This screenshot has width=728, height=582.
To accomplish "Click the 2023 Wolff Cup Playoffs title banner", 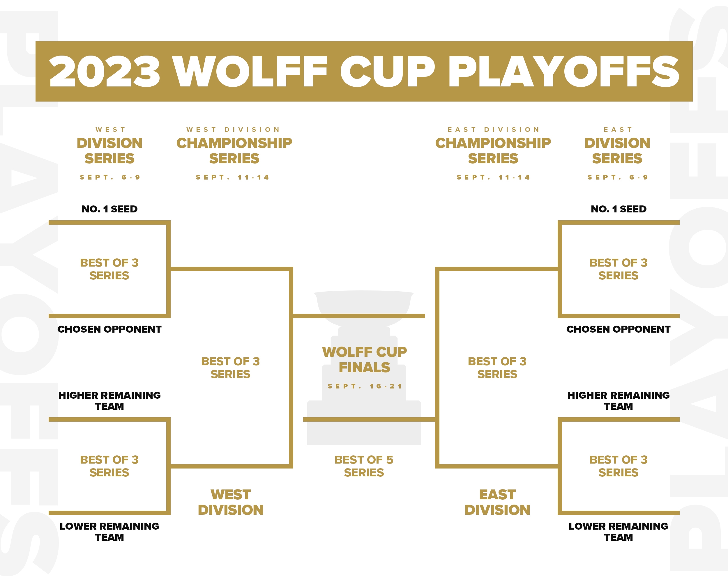I will (x=364, y=71).
